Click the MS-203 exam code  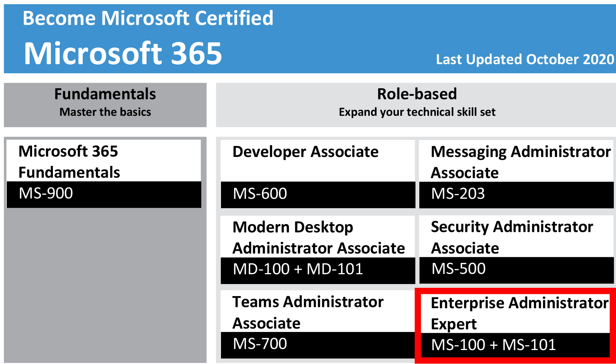coord(458,194)
